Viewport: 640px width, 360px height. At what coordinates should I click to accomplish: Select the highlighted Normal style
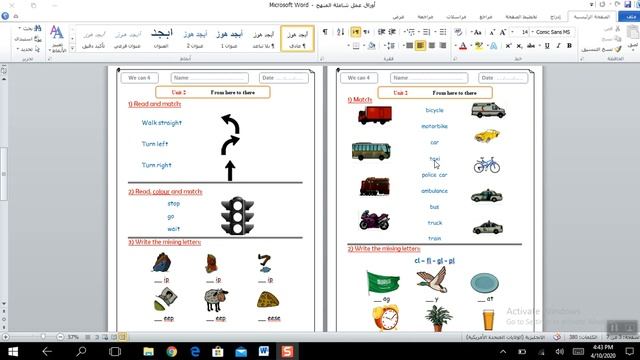297,38
